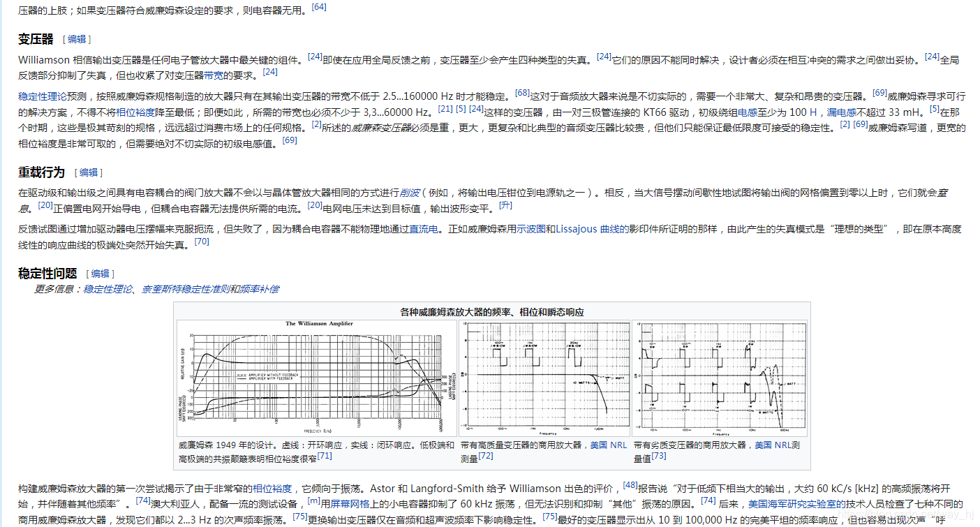This screenshot has height=527, width=980.
Task: Open the Lissajous 曲线 link
Action: coord(592,229)
